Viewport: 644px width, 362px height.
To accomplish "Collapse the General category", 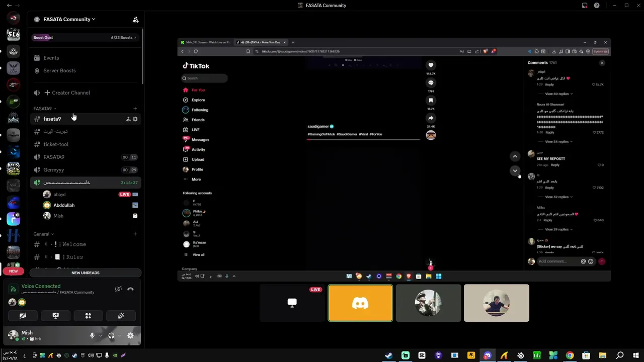I will click(x=44, y=234).
